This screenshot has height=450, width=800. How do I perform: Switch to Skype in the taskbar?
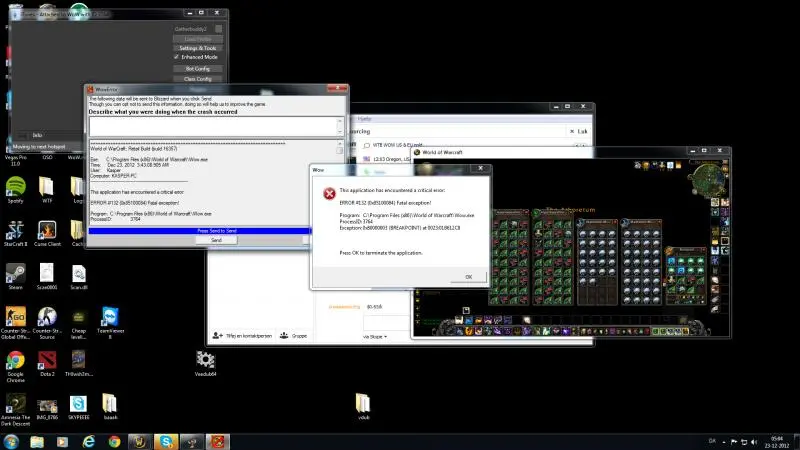click(x=166, y=442)
